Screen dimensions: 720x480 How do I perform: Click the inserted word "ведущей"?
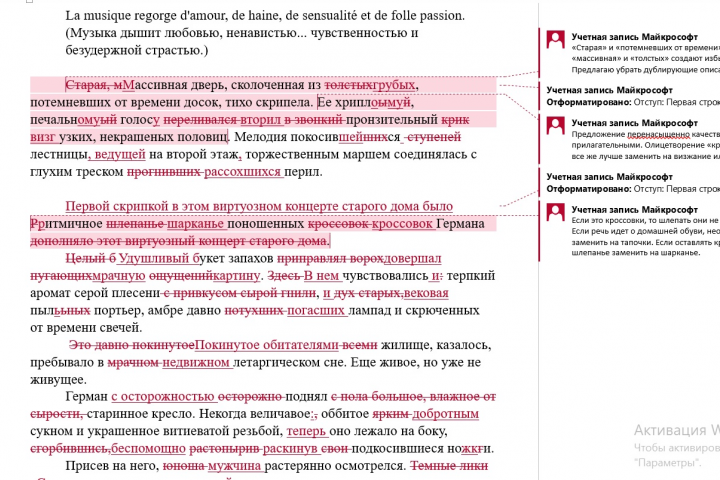click(x=120, y=154)
